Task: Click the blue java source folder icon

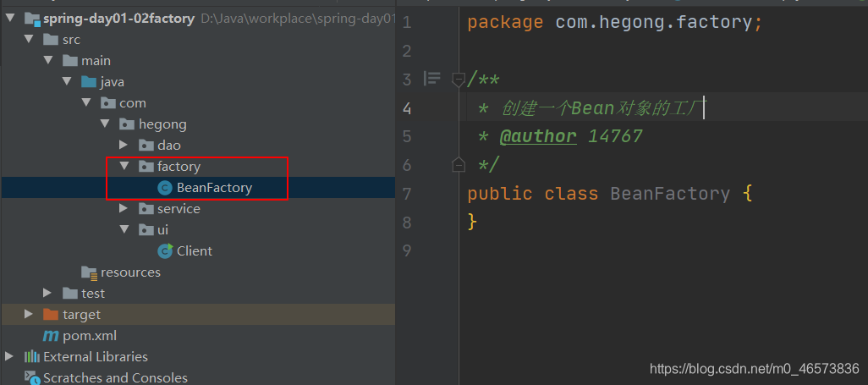Action: [89, 82]
